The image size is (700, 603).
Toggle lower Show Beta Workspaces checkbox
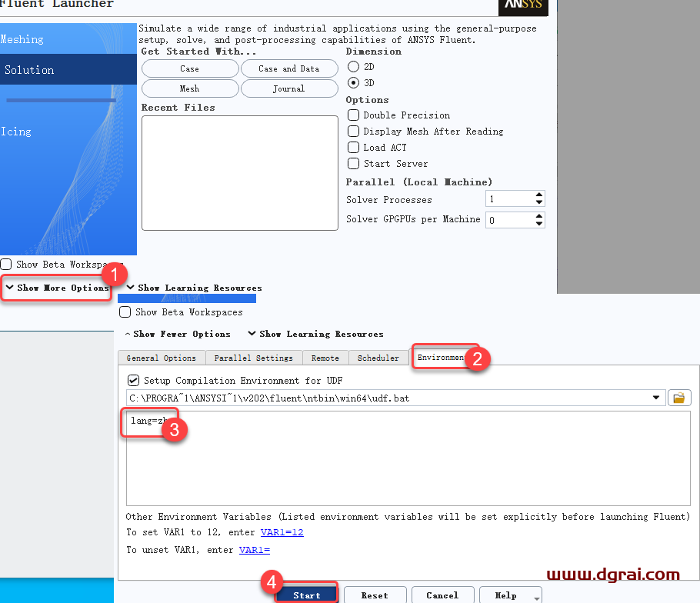(x=125, y=311)
